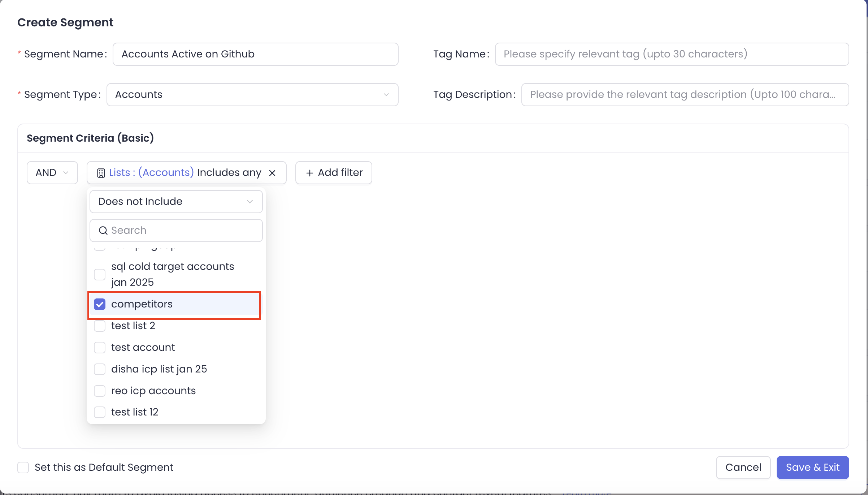Expand the Segment Type dropdown
Screen dimensions: 868x495
coord(252,95)
